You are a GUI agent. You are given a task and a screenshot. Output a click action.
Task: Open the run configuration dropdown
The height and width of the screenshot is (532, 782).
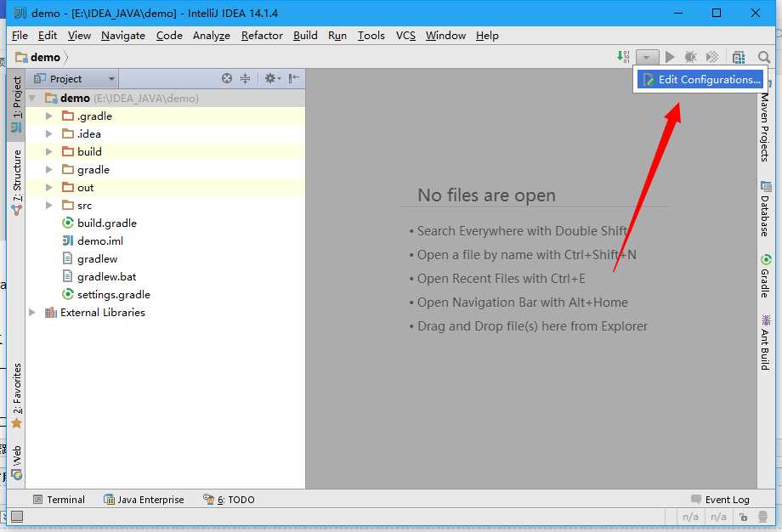(x=647, y=57)
